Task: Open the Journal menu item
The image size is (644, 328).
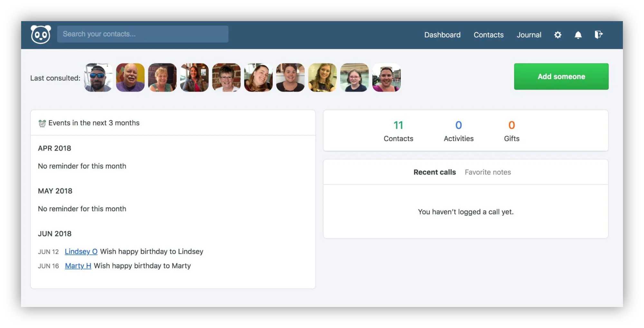Action: point(529,35)
